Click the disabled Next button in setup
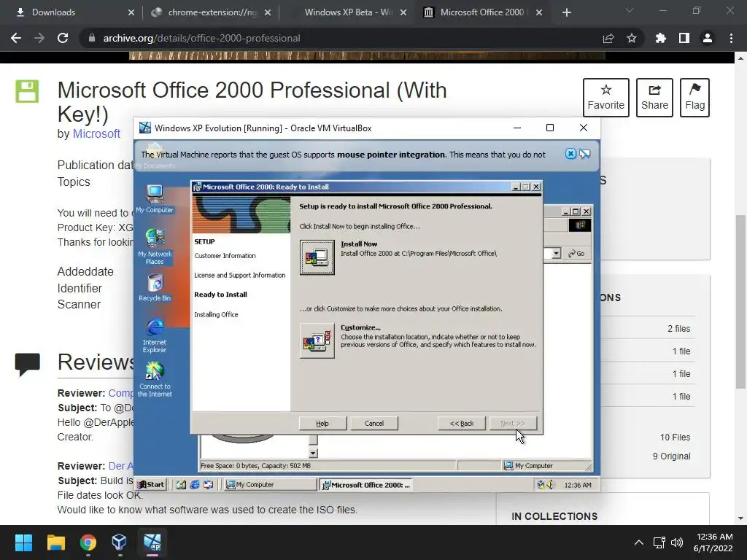Viewport: 747px width, 560px height. tap(513, 424)
